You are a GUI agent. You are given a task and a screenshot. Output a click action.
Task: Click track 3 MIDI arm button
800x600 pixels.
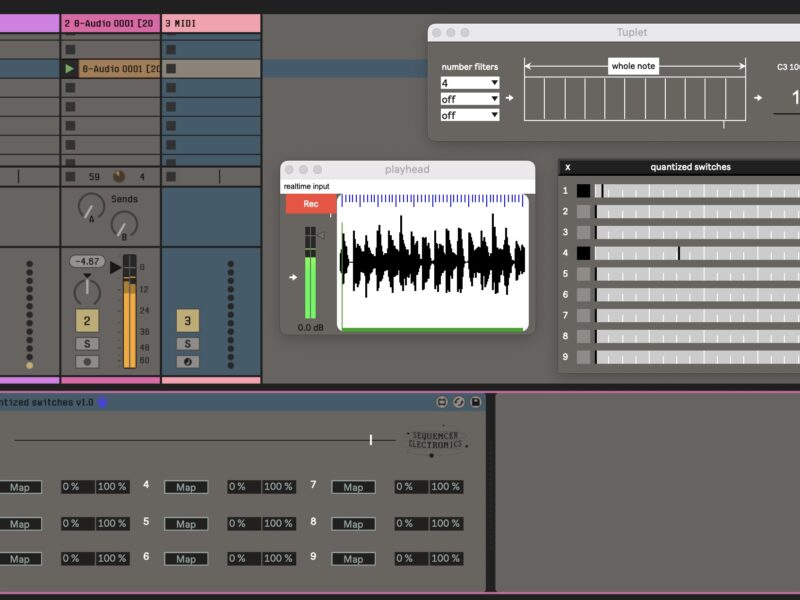click(x=187, y=362)
